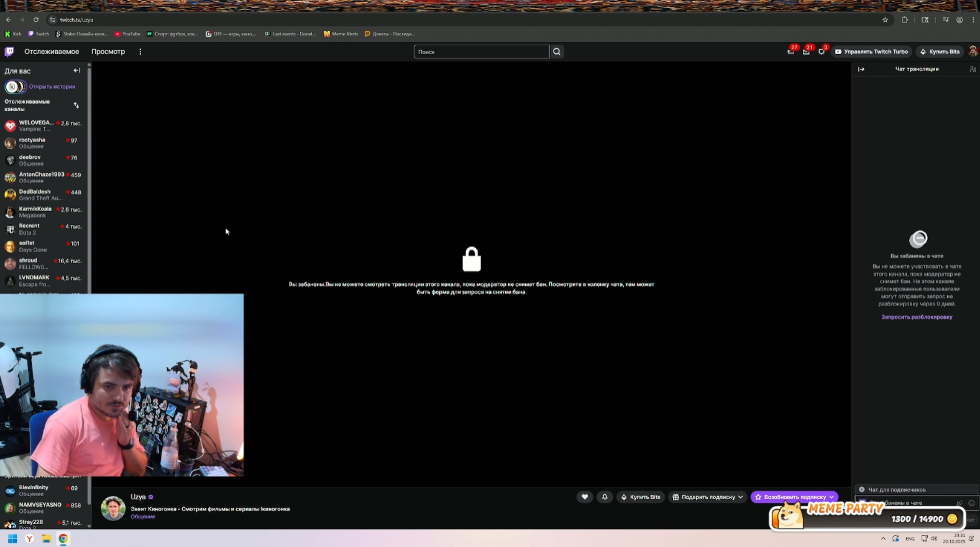The image size is (980, 547).
Task: Click the heart follow button
Action: 585,497
